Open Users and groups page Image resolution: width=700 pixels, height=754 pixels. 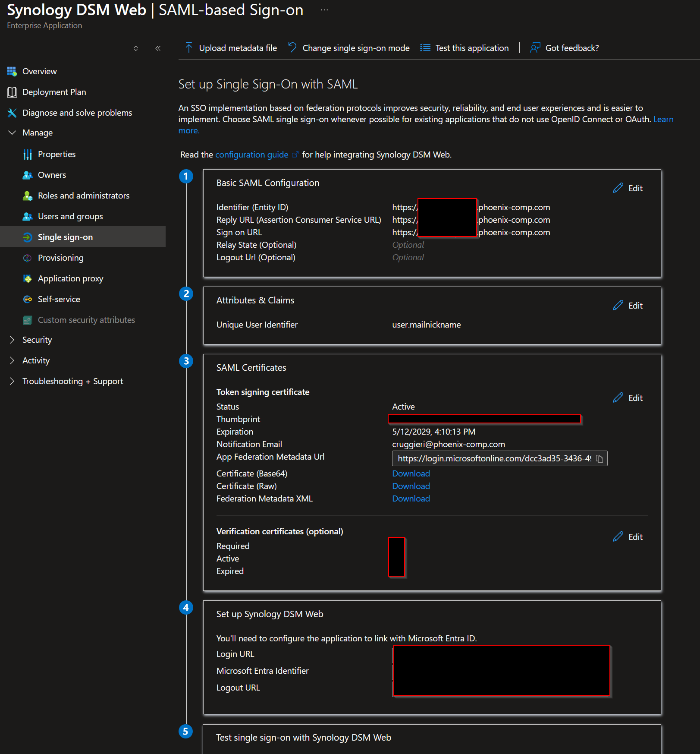point(70,216)
